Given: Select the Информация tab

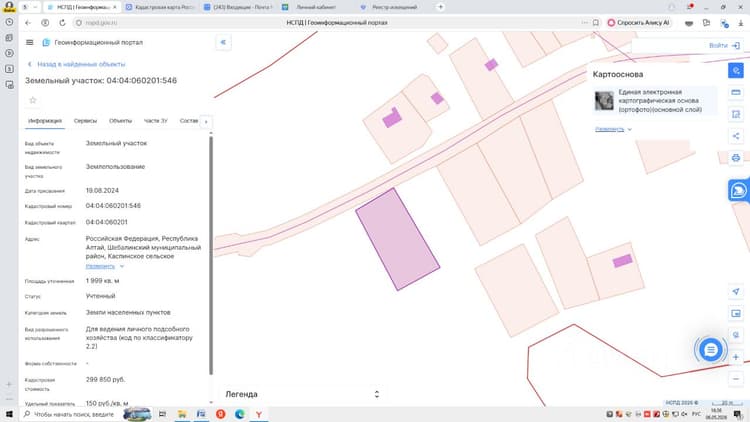Looking at the screenshot, I should (44, 121).
